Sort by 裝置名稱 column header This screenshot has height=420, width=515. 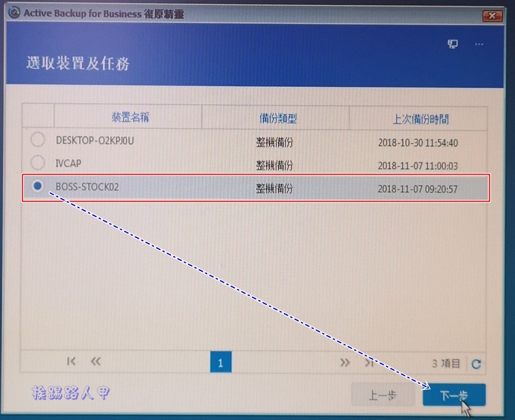coord(128,117)
